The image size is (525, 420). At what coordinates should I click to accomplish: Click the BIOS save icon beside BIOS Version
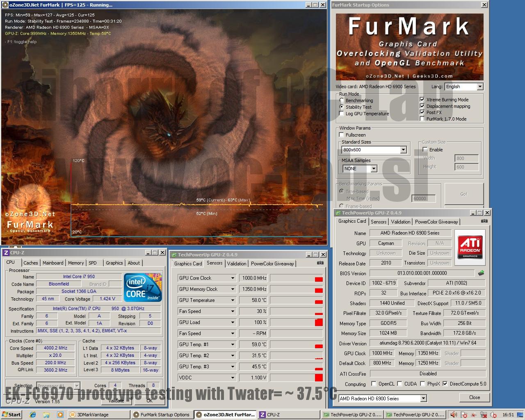481,273
